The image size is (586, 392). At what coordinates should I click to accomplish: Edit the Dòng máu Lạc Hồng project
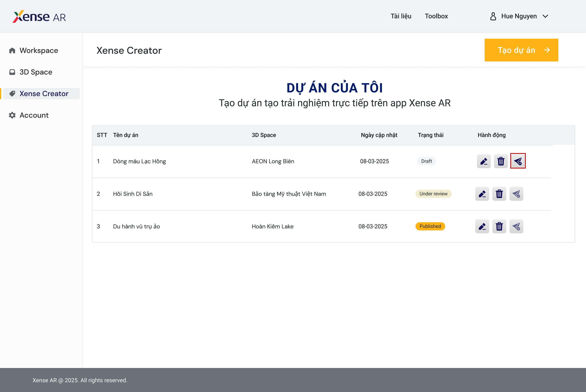(x=483, y=161)
